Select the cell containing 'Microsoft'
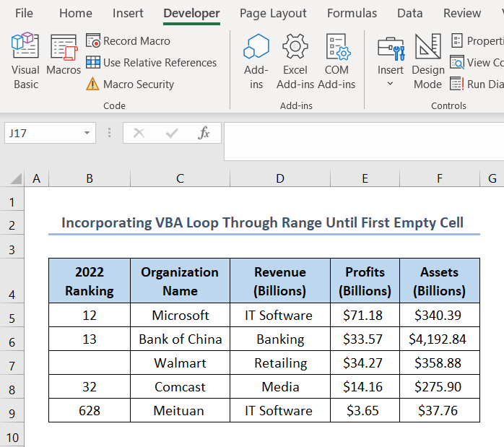The height and width of the screenshot is (447, 504). [x=180, y=316]
